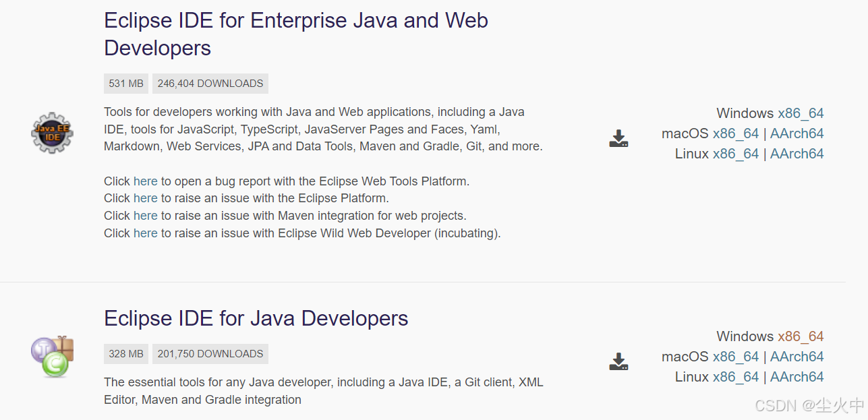868x420 pixels.
Task: Follow 'here' link for Eclipse Wild Web Developer issue
Action: pyautogui.click(x=145, y=233)
